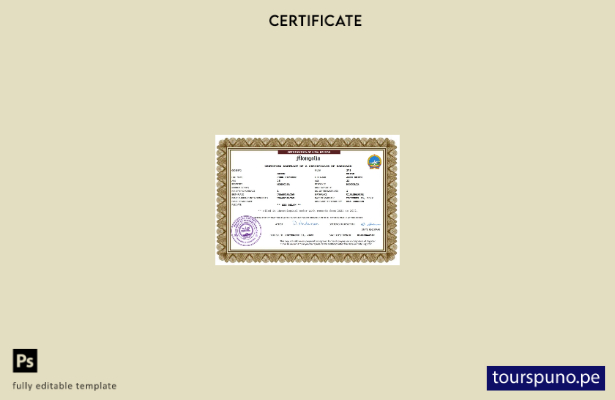
Task: Click the round emblem on the certificate
Action: (x=374, y=162)
